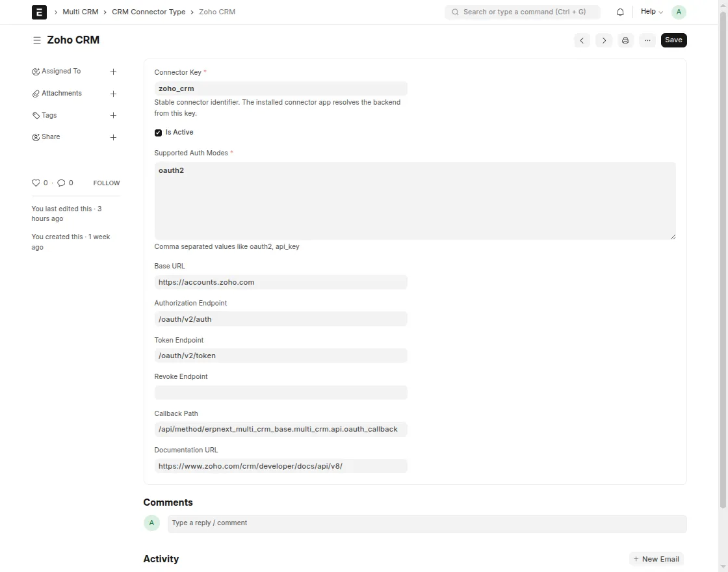The height and width of the screenshot is (572, 728).
Task: Navigate to Multi CRM breadcrumb
Action: (x=81, y=12)
